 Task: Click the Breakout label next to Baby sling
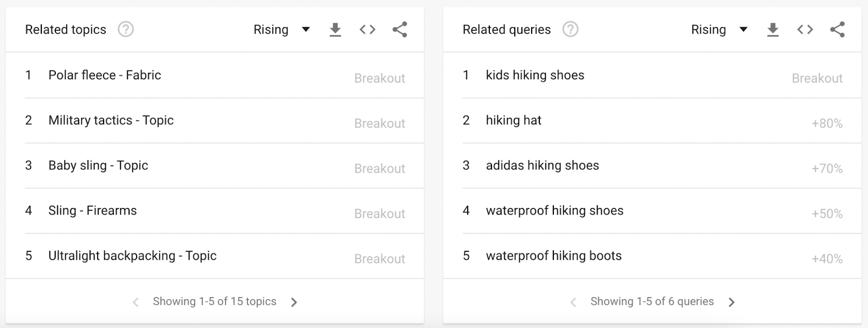point(380,168)
